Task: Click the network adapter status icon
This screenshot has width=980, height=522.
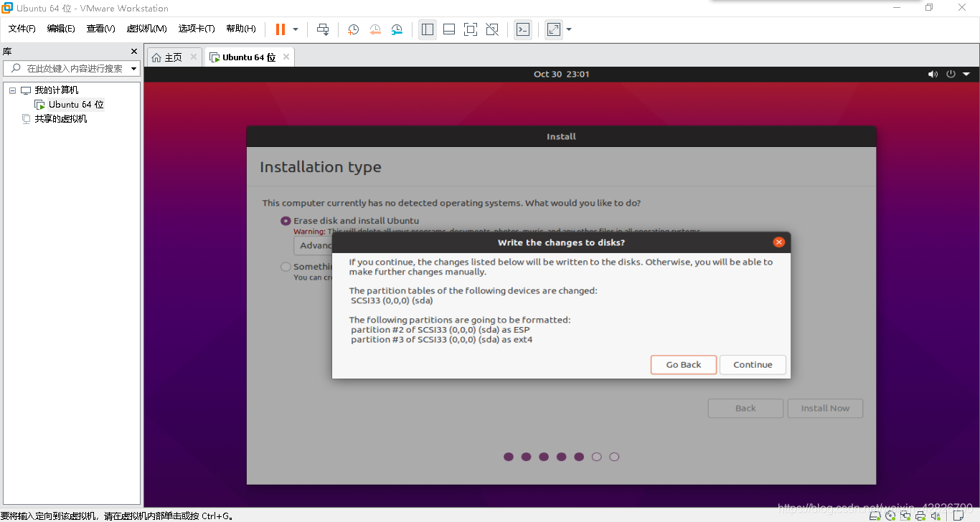Action: point(906,515)
